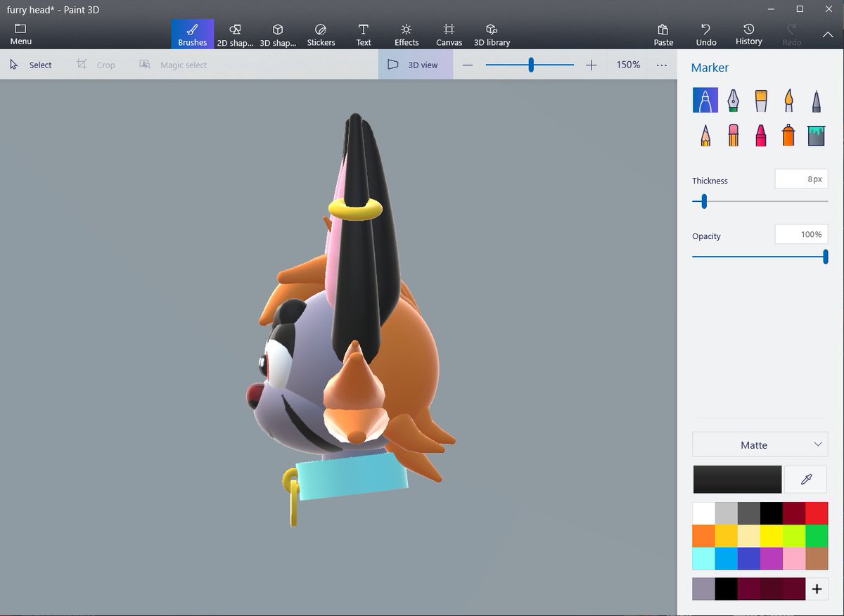Viewport: 844px width, 616px height.
Task: Click the Thickness value field
Action: click(x=801, y=179)
